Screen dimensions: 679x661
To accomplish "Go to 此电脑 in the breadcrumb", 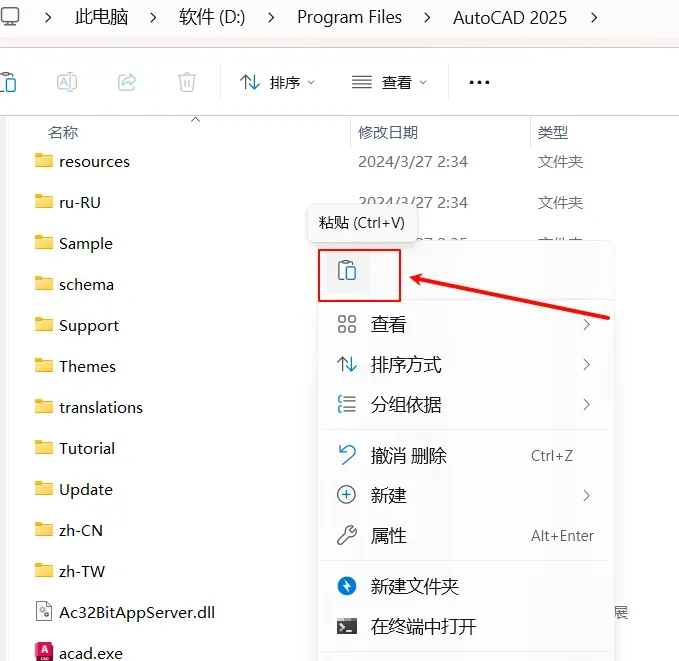I will (101, 17).
